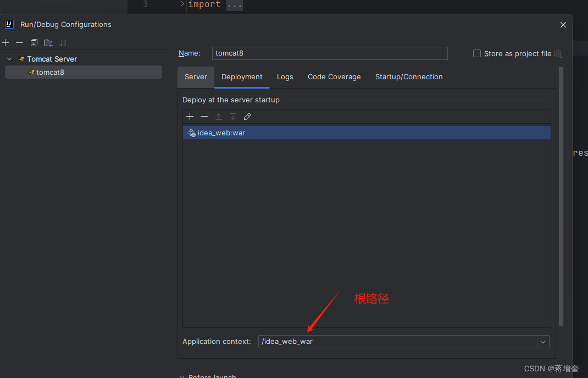This screenshot has width=588, height=378.
Task: Open the Application context dropdown
Action: click(543, 342)
